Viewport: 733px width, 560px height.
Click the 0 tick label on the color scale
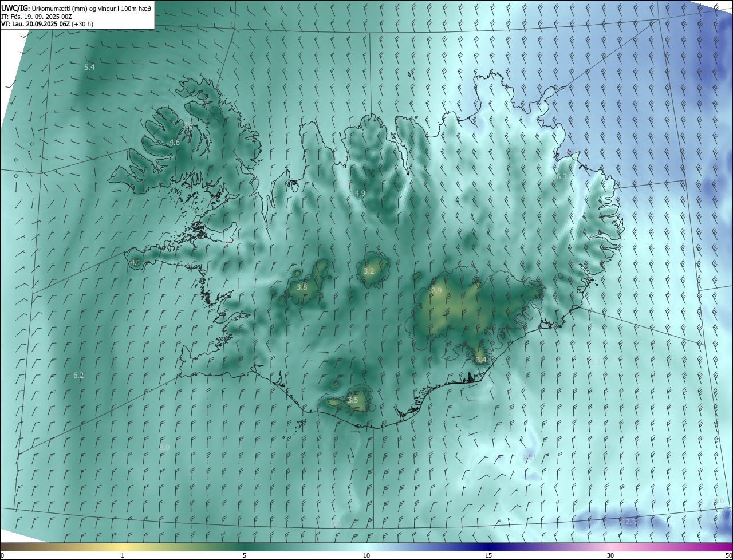2,555
